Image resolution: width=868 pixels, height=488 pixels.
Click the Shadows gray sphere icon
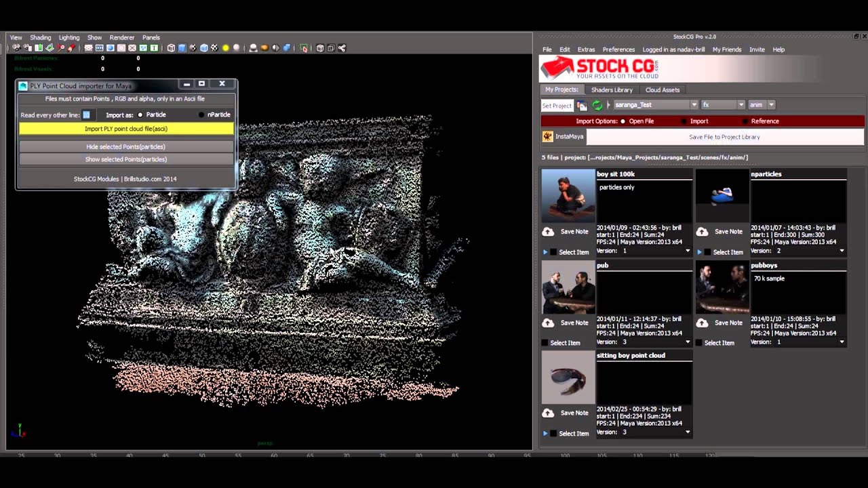click(237, 48)
